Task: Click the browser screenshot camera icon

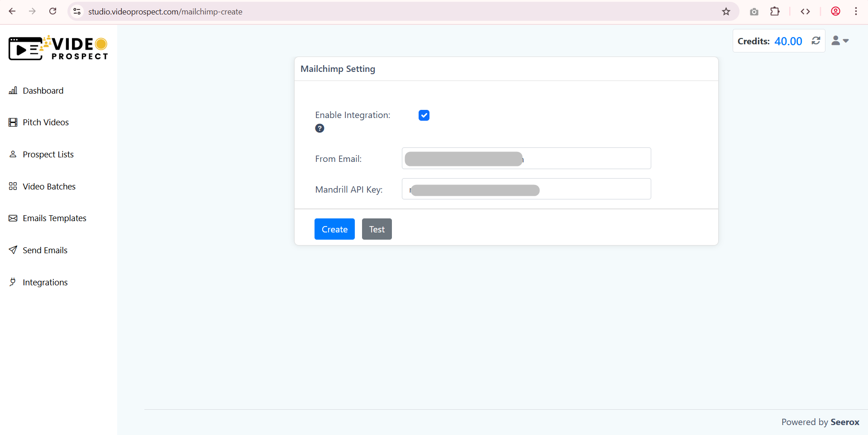Action: point(754,11)
